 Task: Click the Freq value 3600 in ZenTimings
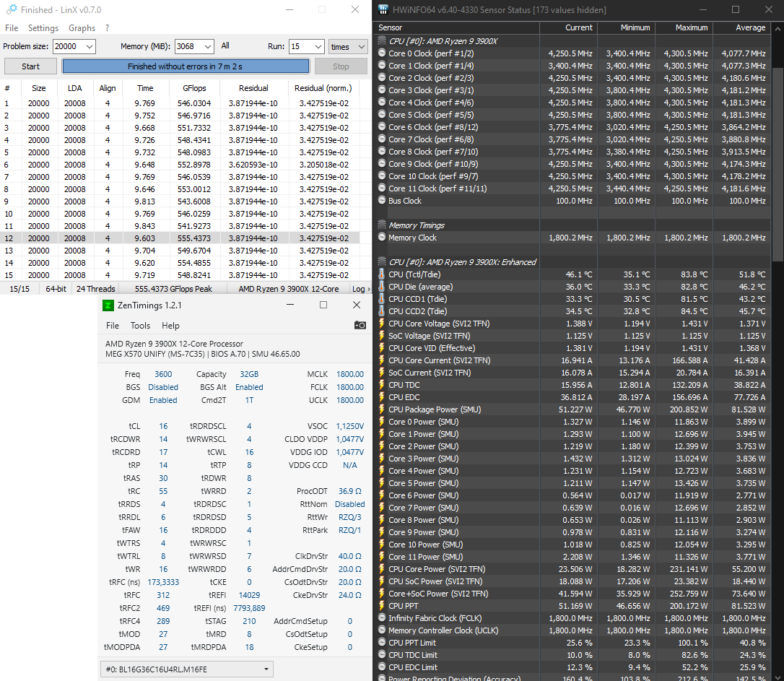pyautogui.click(x=163, y=374)
